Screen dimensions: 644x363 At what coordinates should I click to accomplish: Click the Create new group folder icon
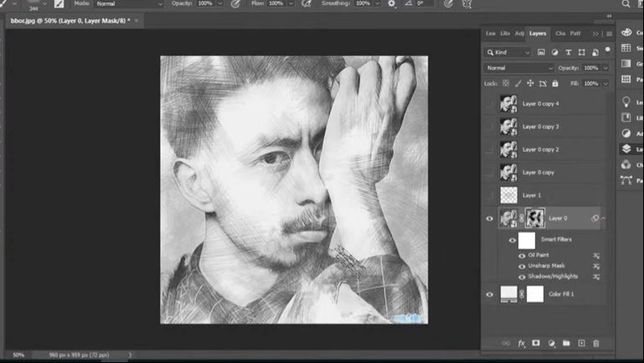click(566, 344)
